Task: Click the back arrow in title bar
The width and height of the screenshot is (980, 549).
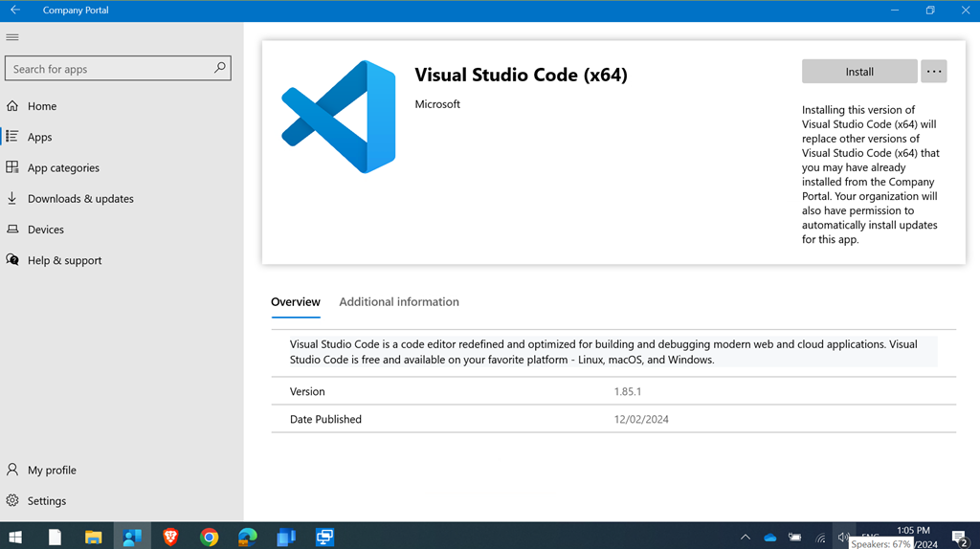Action: pyautogui.click(x=15, y=11)
